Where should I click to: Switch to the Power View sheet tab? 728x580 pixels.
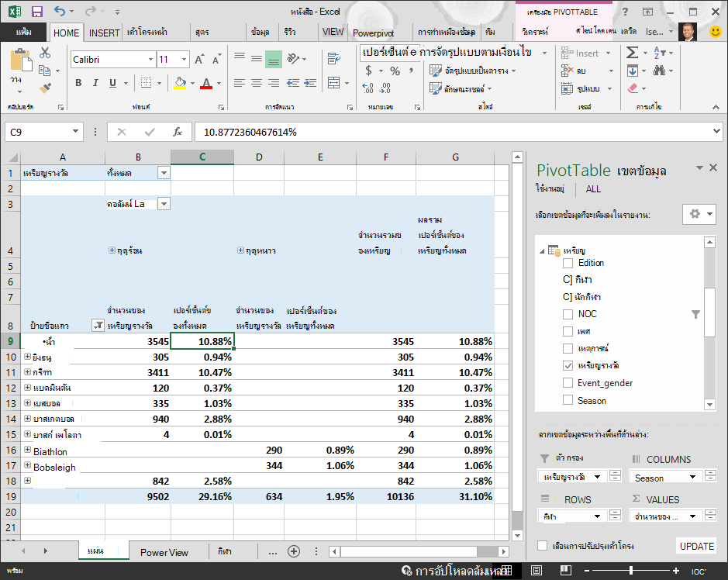coord(164,552)
